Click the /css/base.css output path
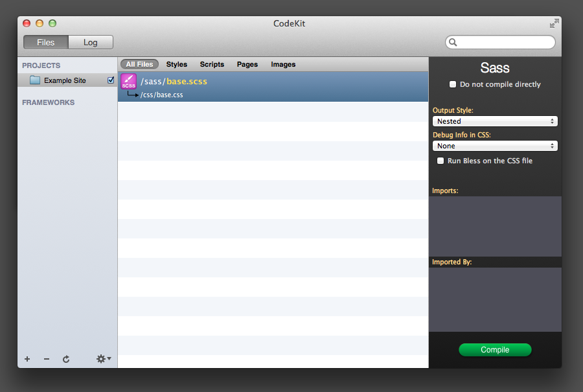 click(x=162, y=95)
